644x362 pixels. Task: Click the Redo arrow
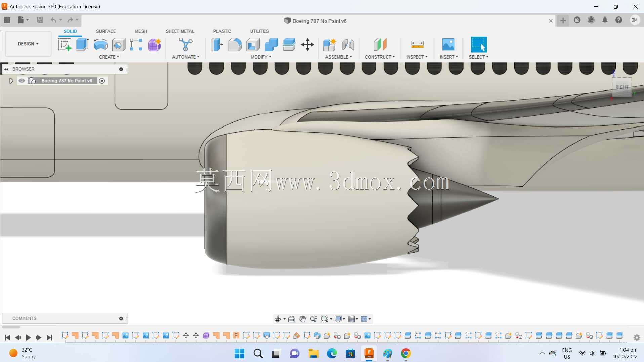70,20
